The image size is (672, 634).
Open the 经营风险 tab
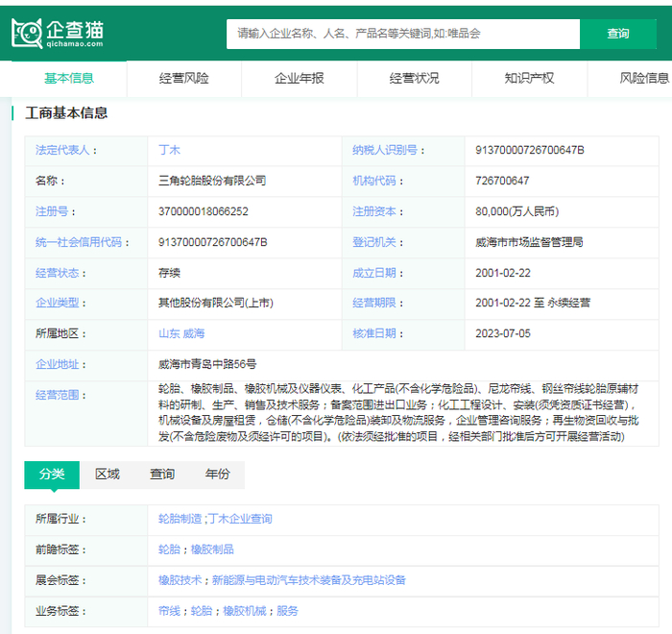point(183,78)
